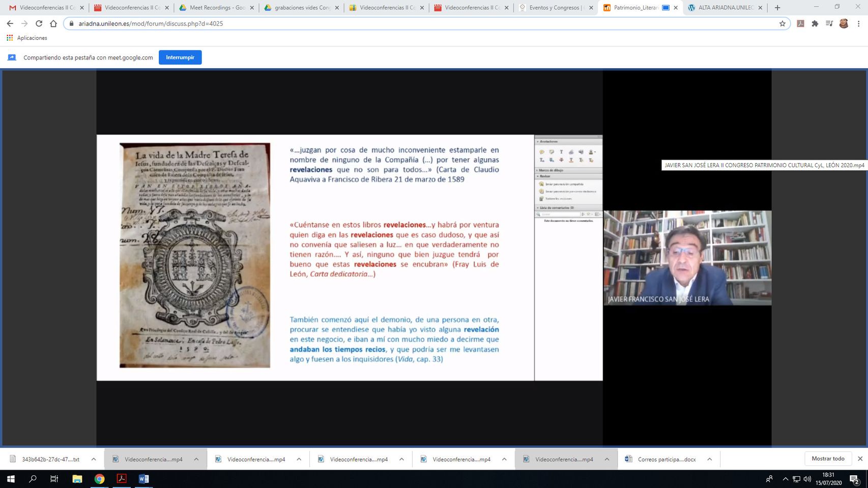Click the 'Compartiendo esta pestaña con meet.google.com' text
The height and width of the screenshot is (488, 868).
coord(88,57)
